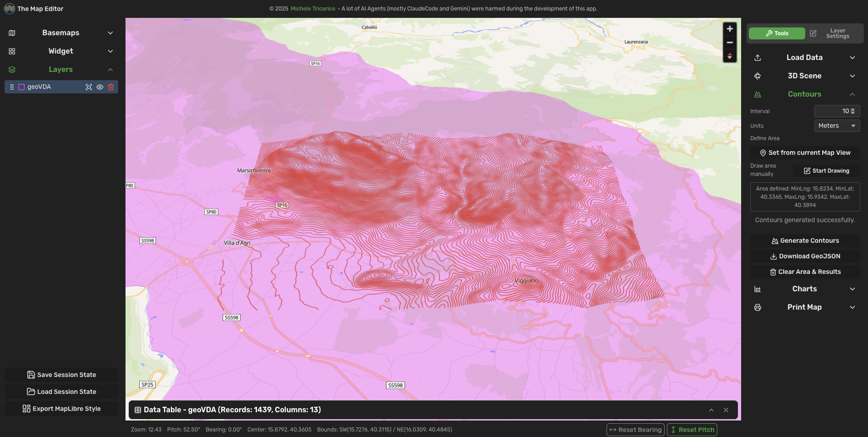
Task: Click the map zoom-in plus control
Action: pyautogui.click(x=730, y=28)
